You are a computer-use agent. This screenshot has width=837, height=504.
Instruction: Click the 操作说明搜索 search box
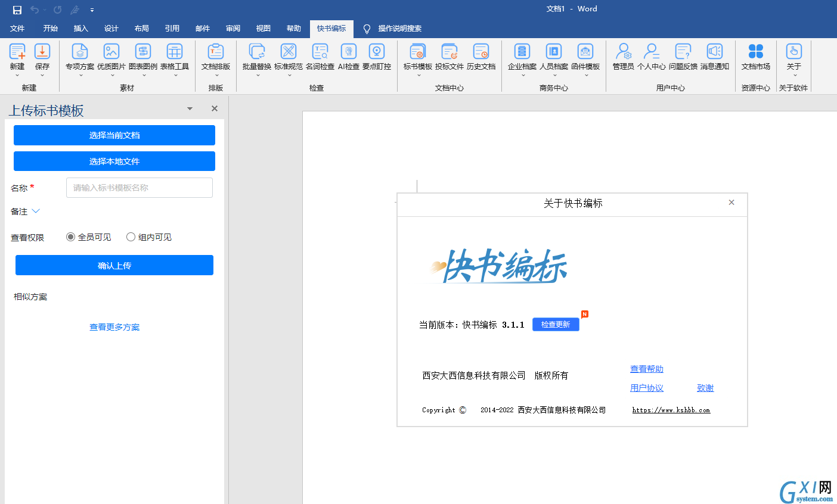pyautogui.click(x=400, y=29)
